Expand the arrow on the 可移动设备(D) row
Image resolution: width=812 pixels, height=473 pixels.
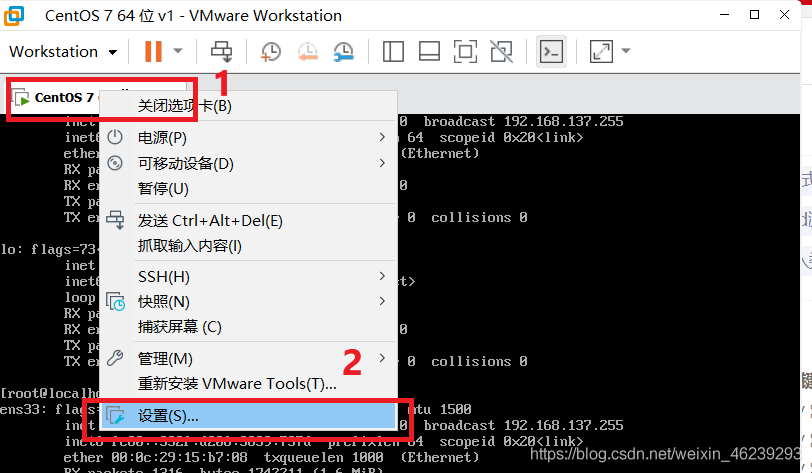(x=382, y=163)
